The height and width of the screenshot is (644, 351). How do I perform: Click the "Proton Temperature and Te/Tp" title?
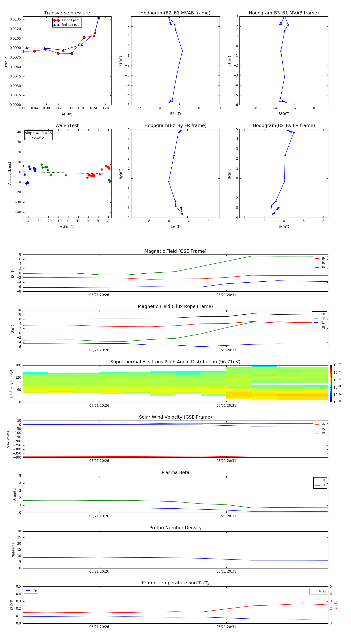coord(175,583)
